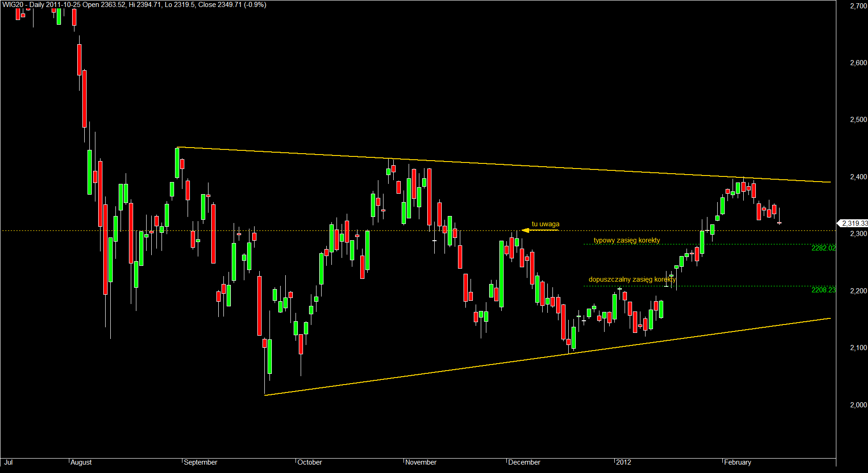This screenshot has height=473, width=868.
Task: Click the 2,200 price axis label
Action: click(x=858, y=291)
